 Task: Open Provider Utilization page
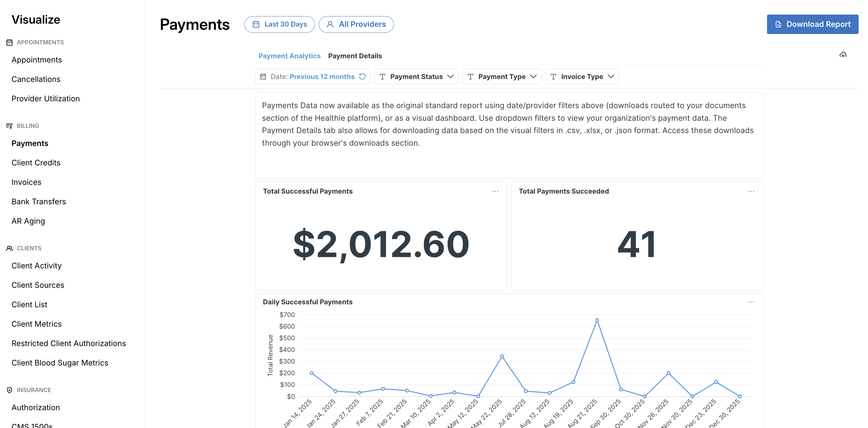46,99
